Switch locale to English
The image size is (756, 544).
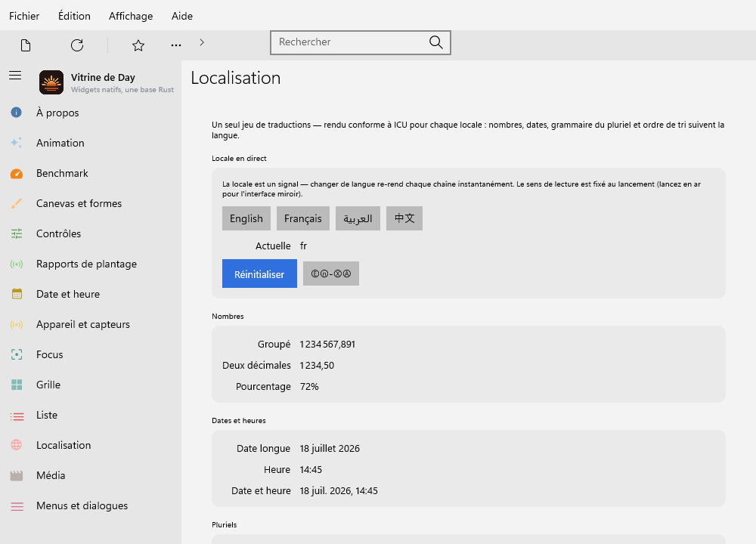coord(246,218)
